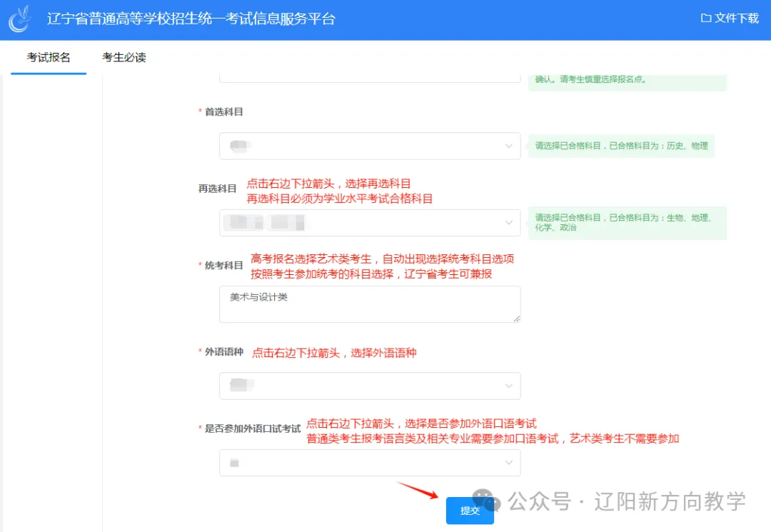
Task: Click the 文件下载 text link
Action: click(x=737, y=18)
